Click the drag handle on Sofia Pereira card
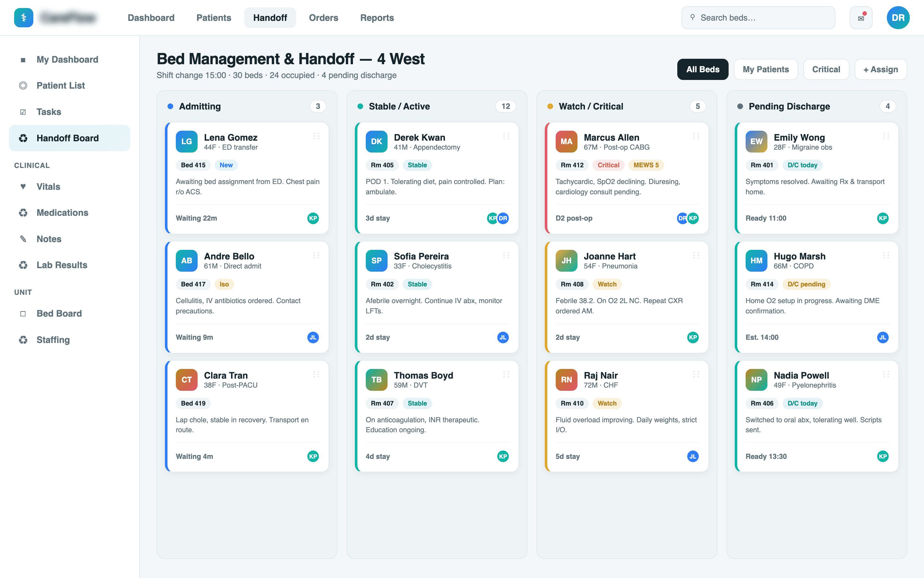This screenshot has height=578, width=924. click(x=506, y=255)
